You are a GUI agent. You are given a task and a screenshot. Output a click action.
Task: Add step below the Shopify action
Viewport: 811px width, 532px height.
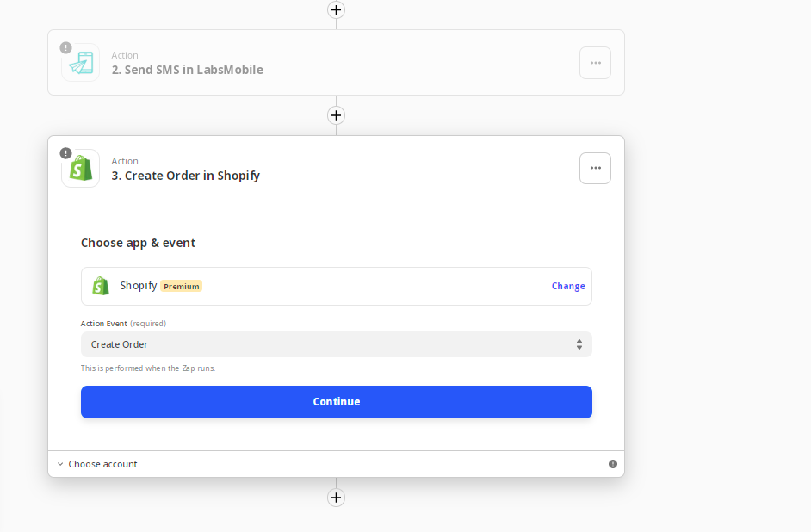tap(336, 498)
